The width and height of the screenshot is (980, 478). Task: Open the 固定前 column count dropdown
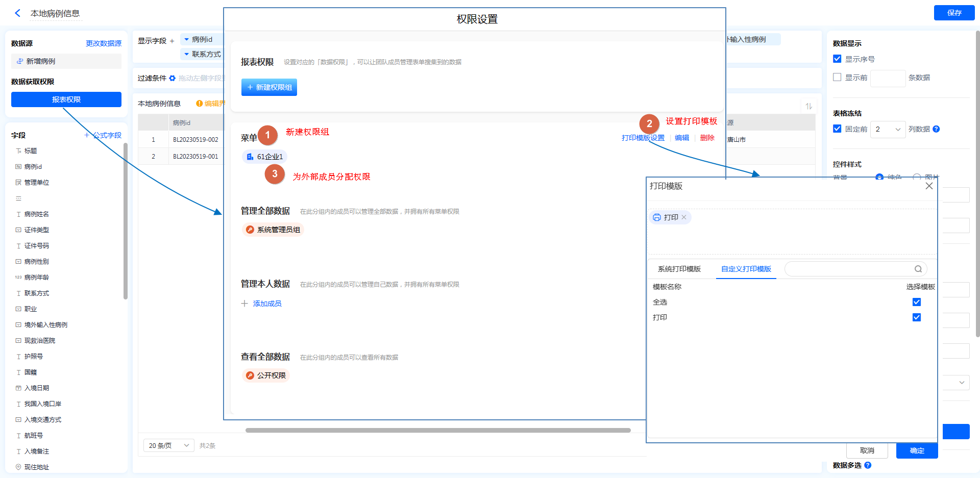[x=888, y=130]
